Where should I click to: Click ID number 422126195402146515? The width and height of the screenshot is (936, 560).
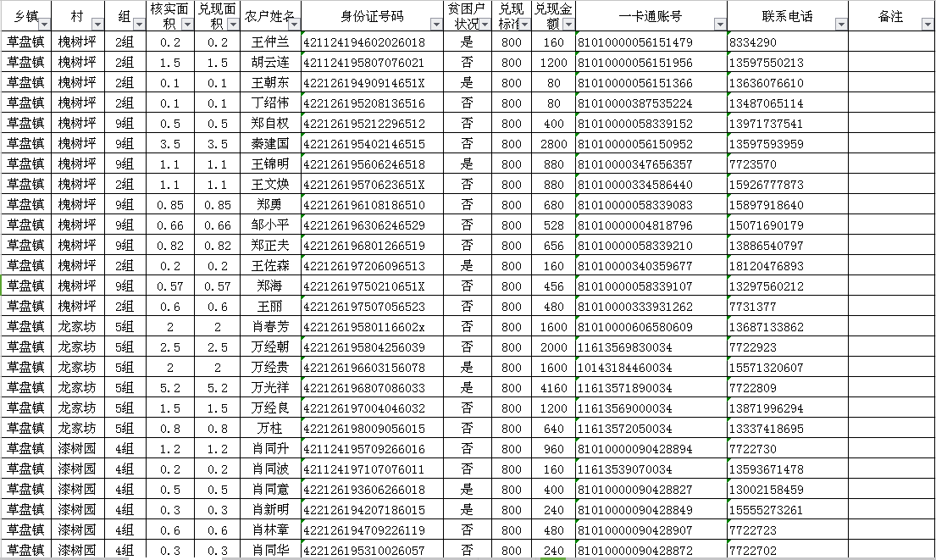(364, 144)
